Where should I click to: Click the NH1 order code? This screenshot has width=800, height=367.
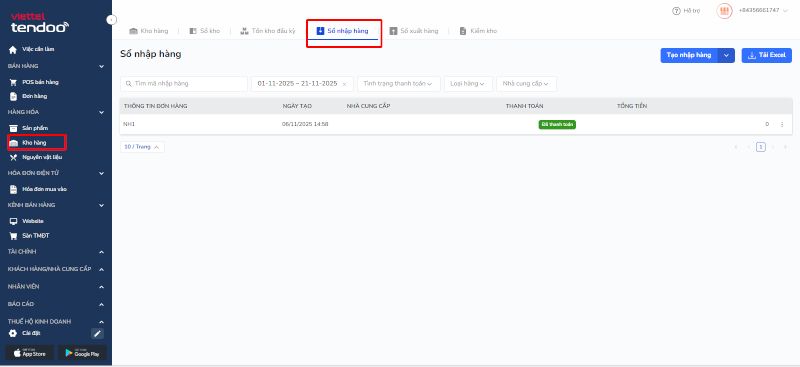128,125
